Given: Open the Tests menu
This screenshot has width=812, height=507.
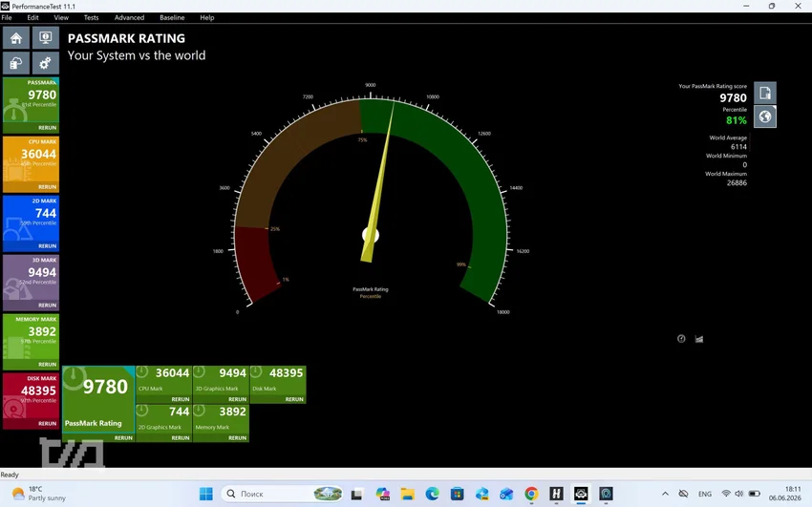Looking at the screenshot, I should pos(91,17).
